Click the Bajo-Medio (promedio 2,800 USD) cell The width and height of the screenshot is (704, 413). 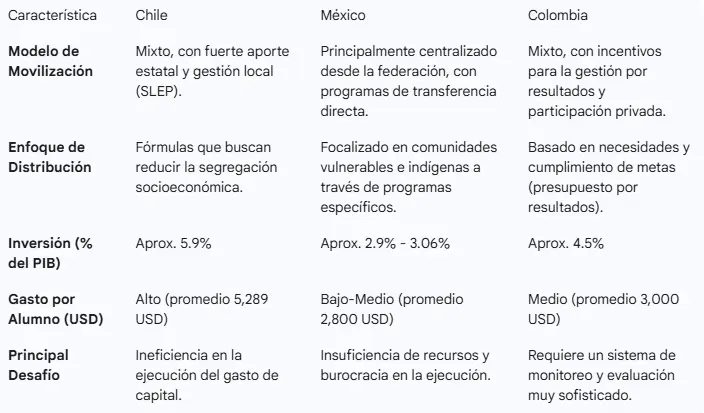[x=393, y=309]
